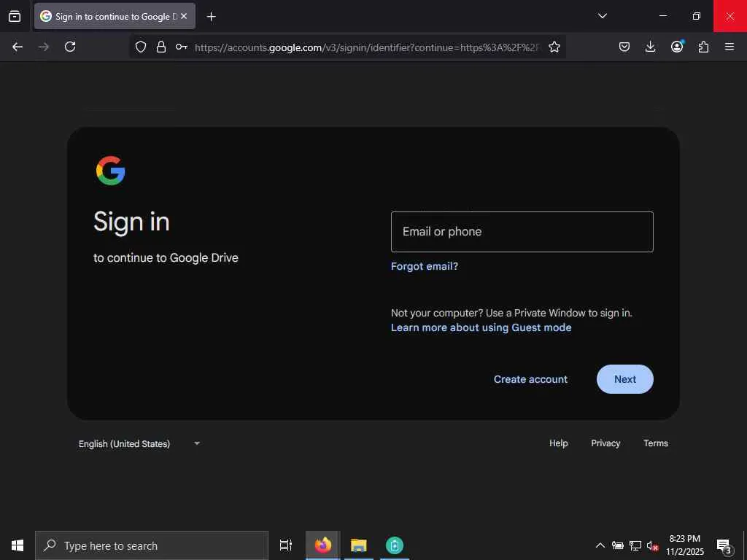Close the Firefox window

729,16
